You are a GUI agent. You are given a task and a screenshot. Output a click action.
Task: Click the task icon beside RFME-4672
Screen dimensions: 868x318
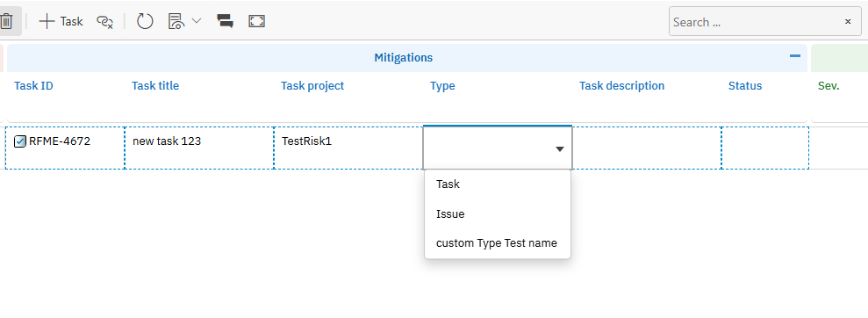point(20,141)
